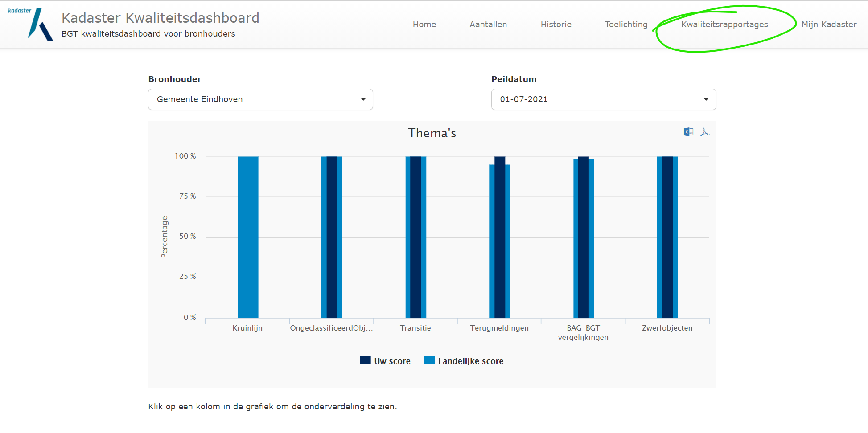Open the Historie page

point(555,25)
